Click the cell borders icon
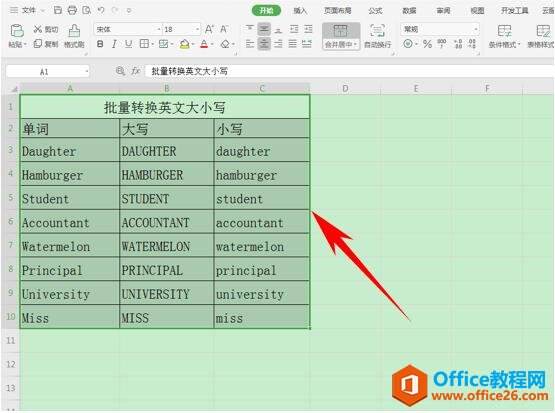This screenshot has height=413, width=555. (x=144, y=44)
